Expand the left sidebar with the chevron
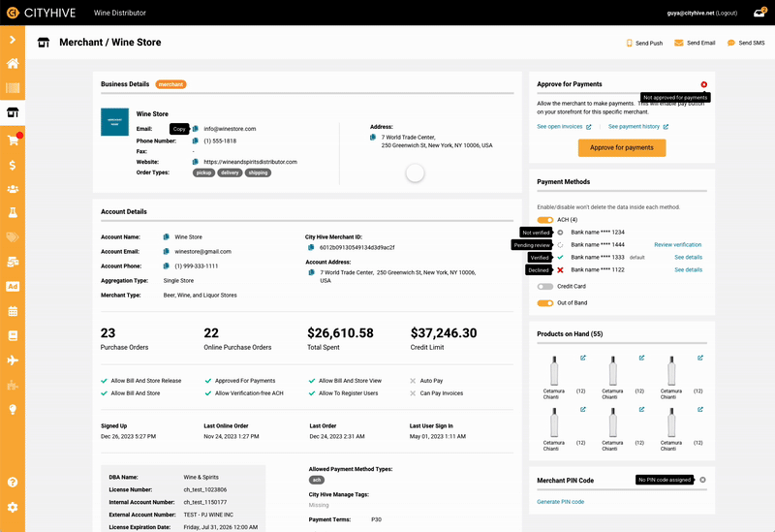775x532 pixels. click(13, 40)
